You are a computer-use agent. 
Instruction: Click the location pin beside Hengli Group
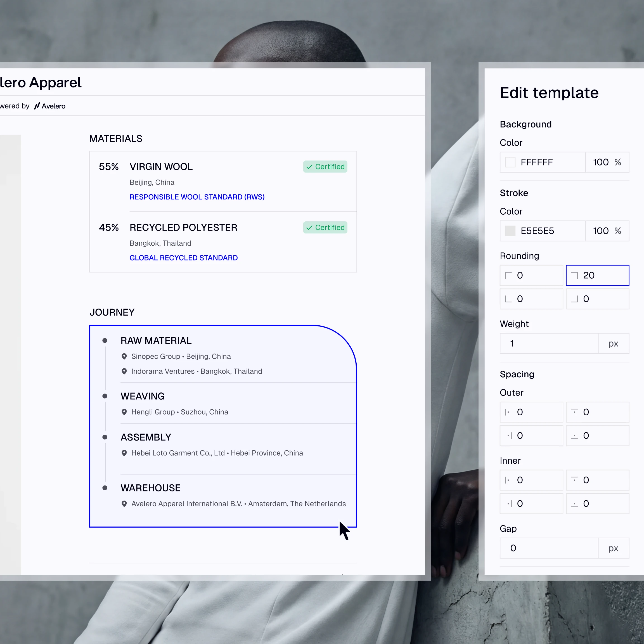(125, 412)
